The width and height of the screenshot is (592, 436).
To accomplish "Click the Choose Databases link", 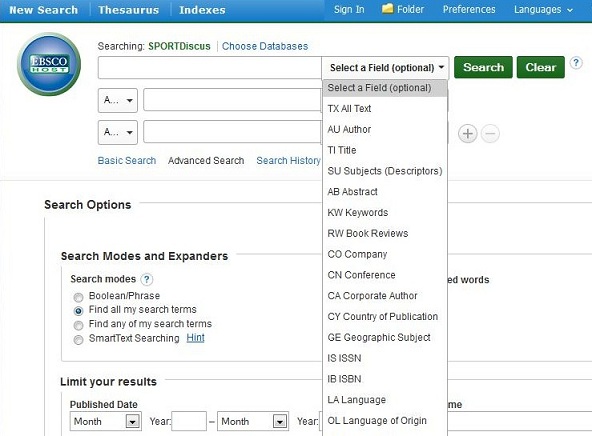I will (x=265, y=46).
